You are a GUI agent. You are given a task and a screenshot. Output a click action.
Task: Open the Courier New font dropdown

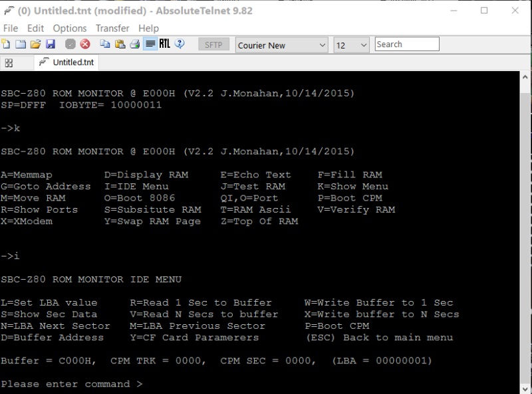point(281,45)
